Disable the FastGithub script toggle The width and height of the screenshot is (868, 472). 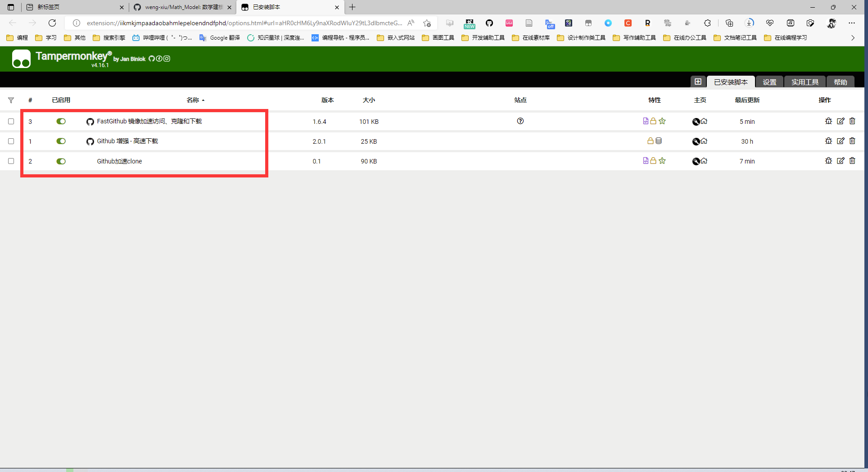[x=61, y=121]
